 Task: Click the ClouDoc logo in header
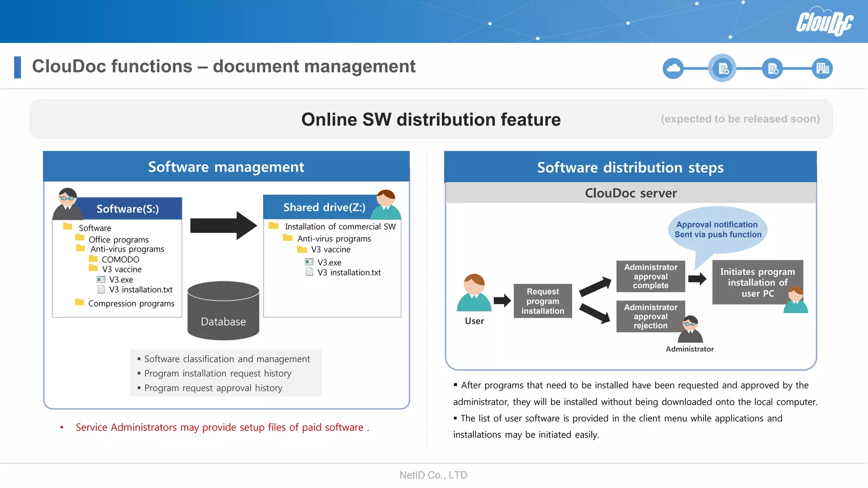824,22
